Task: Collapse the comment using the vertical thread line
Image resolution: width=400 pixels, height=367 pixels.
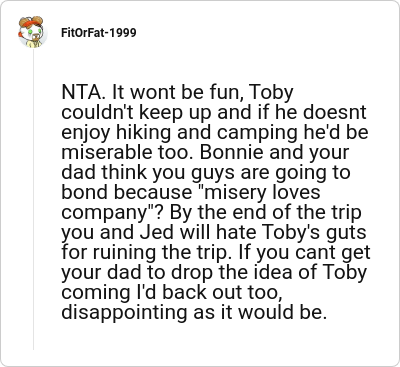Action: (x=33, y=199)
